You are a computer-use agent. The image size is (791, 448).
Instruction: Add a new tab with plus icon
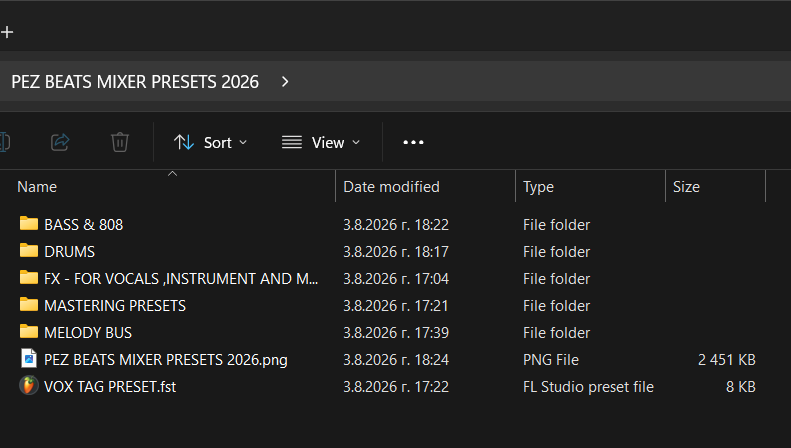[x=7, y=32]
